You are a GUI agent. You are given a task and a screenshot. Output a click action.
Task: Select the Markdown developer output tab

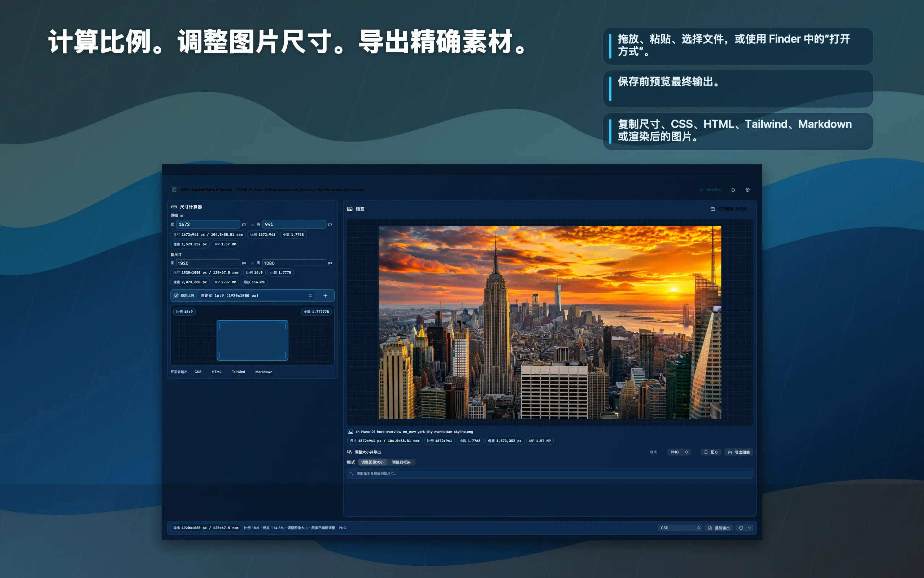click(264, 372)
